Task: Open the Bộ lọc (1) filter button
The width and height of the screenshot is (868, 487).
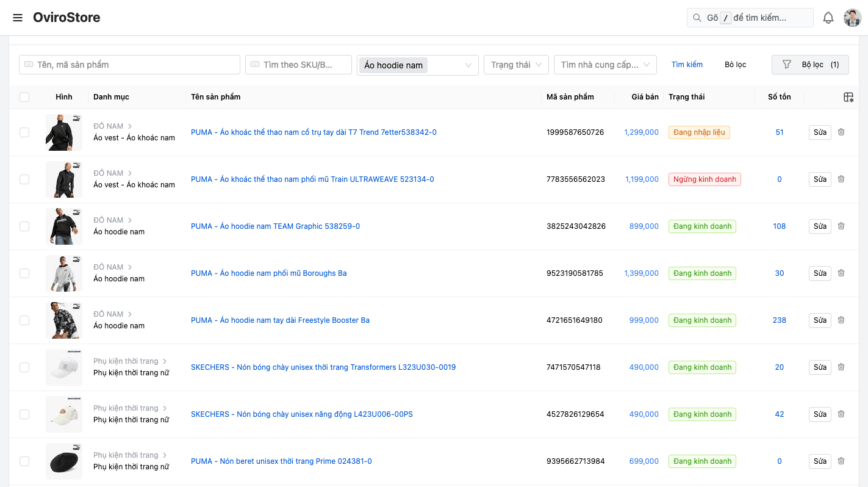Action: (x=810, y=65)
